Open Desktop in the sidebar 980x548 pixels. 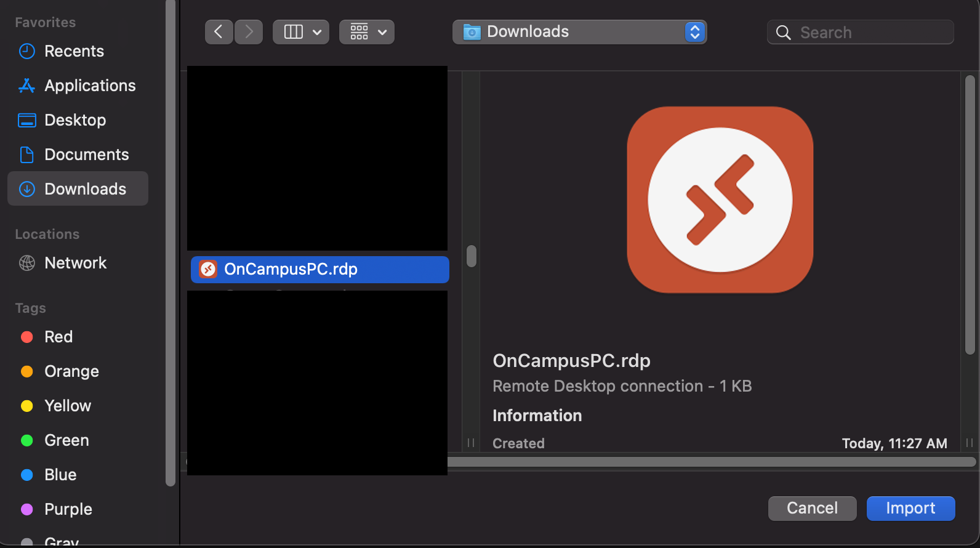click(x=78, y=120)
